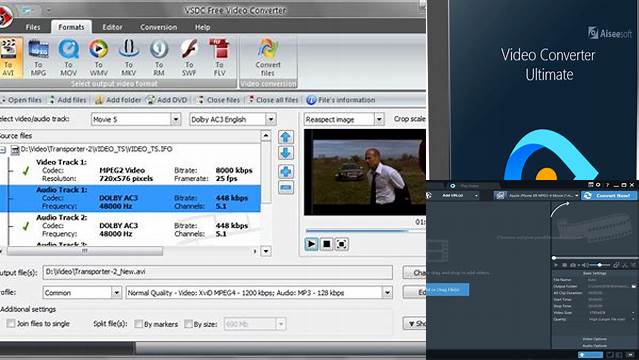Open the Common profile dropdown
Screen dimensions: 639x360
[116, 293]
